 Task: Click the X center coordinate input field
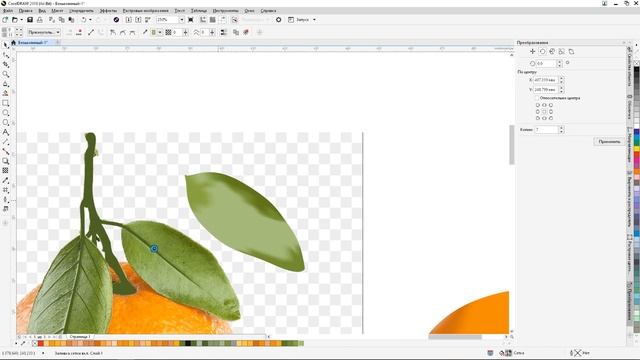click(546, 80)
